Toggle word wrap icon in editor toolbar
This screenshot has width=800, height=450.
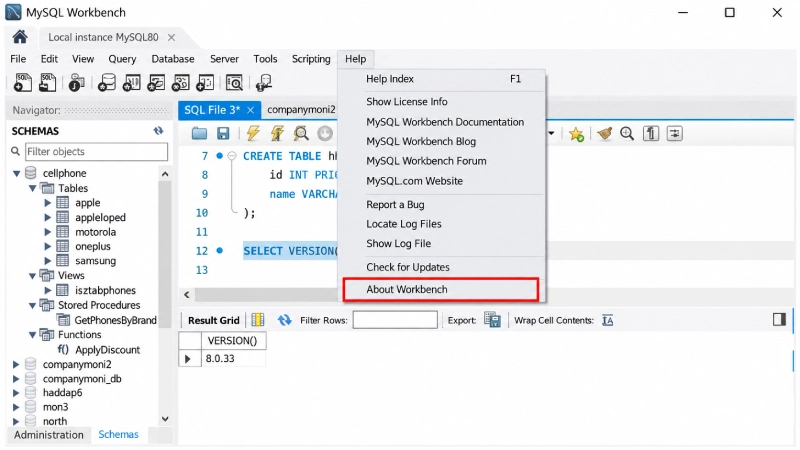(674, 134)
